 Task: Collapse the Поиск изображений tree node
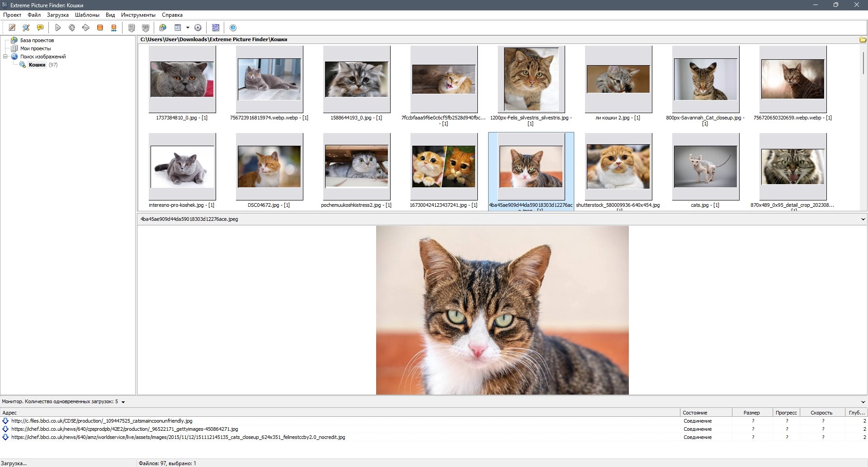tap(5, 57)
